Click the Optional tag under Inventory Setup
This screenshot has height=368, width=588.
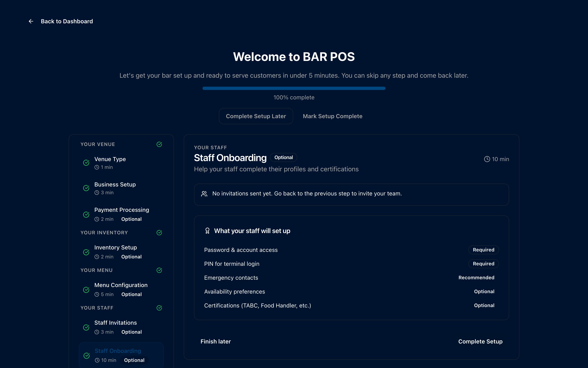[131, 257]
